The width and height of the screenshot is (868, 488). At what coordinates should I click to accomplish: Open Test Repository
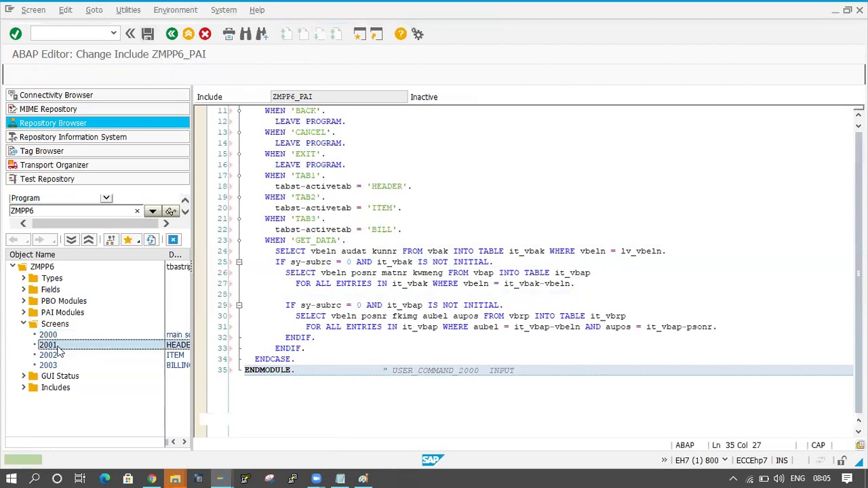98,179
